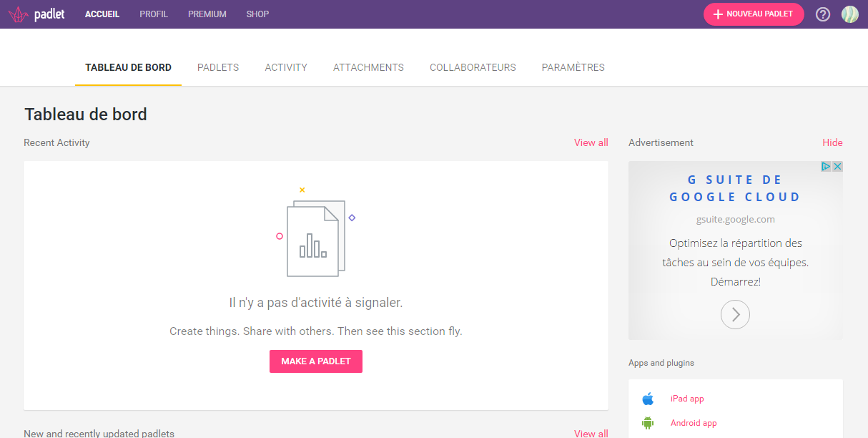Expand Recent Activity with View all
The height and width of the screenshot is (438, 868).
591,142
